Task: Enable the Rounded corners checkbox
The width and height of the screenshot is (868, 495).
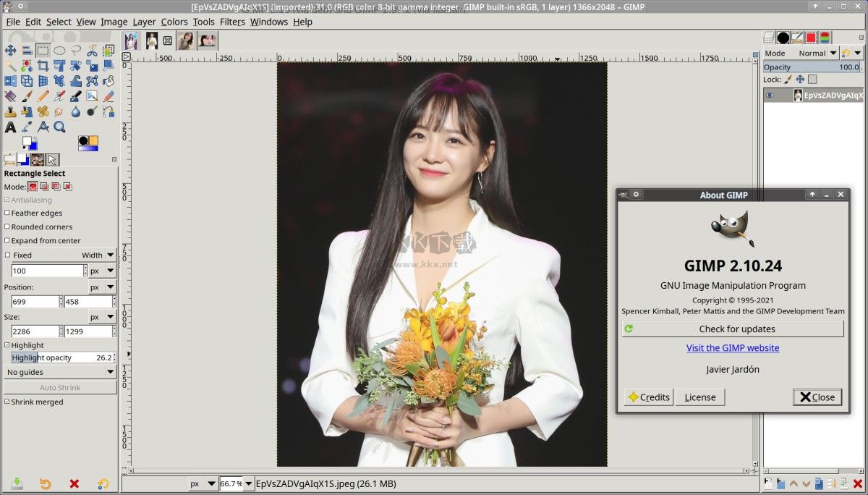Action: point(7,227)
